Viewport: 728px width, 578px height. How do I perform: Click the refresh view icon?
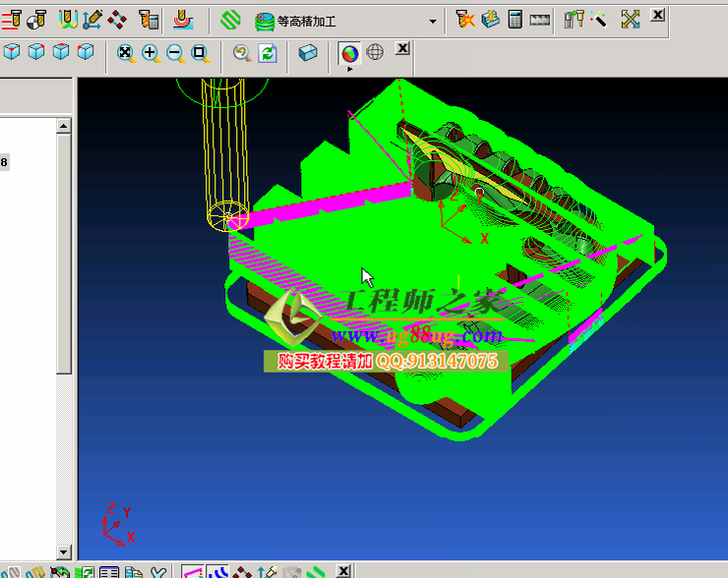pos(267,53)
